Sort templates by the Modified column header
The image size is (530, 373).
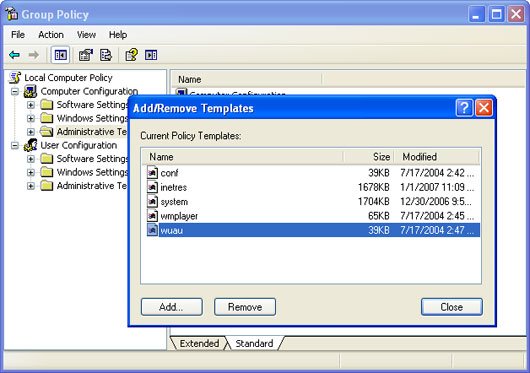click(x=437, y=157)
